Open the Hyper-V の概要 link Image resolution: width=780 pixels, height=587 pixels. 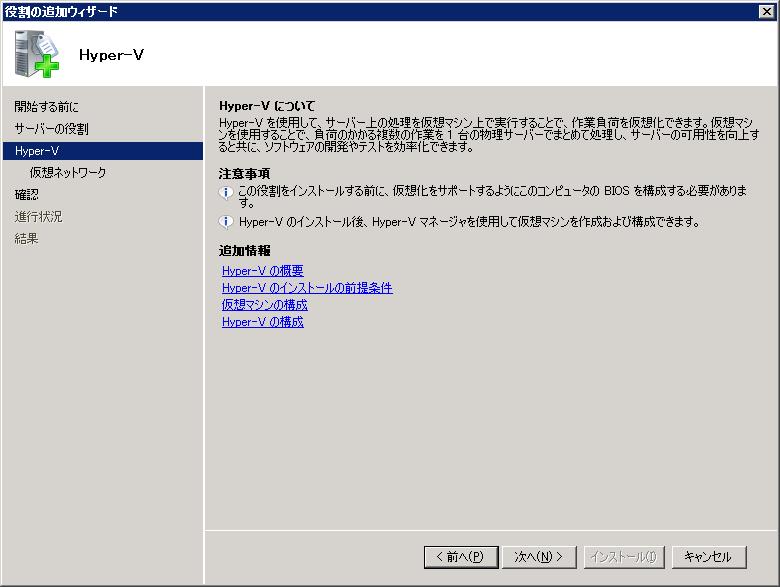(263, 271)
